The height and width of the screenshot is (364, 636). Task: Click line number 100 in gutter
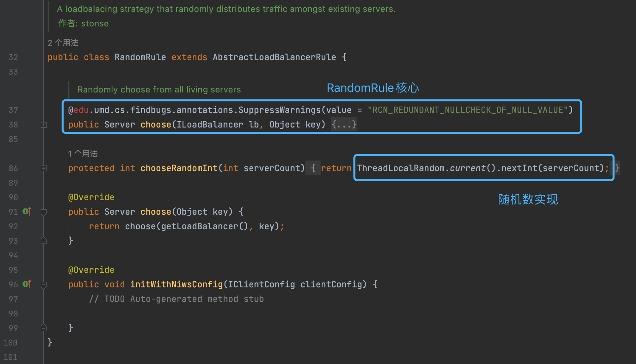[x=11, y=343]
